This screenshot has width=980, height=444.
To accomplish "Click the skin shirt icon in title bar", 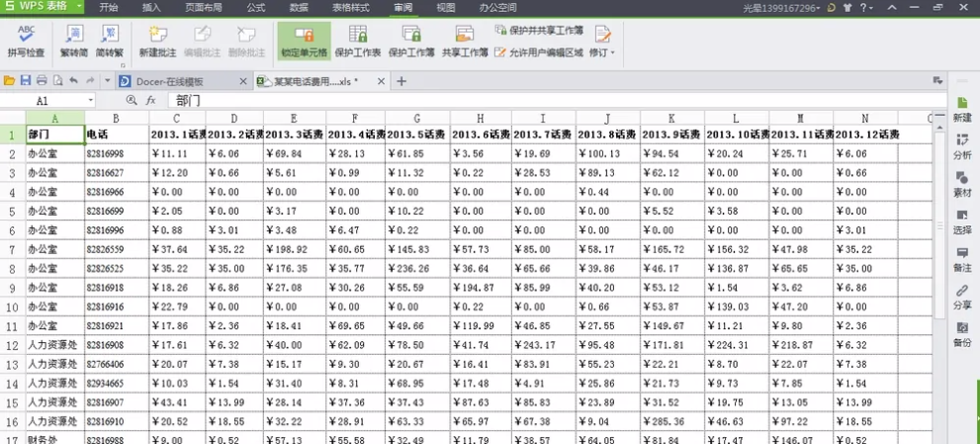I will click(846, 8).
